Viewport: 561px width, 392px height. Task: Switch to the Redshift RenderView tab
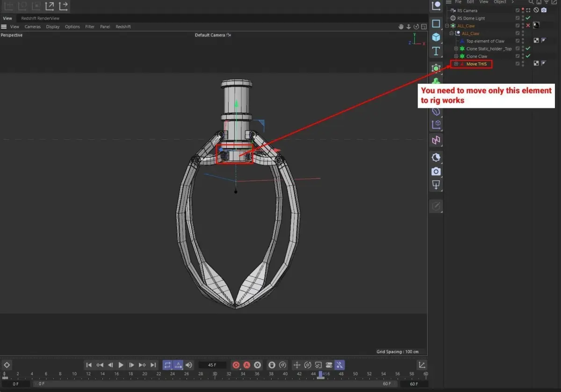pos(40,18)
